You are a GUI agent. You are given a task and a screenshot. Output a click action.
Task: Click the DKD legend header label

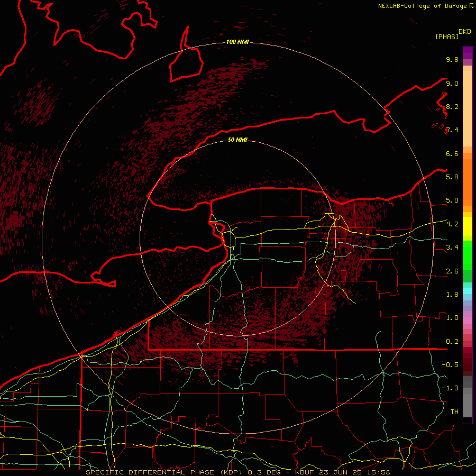coord(465,32)
